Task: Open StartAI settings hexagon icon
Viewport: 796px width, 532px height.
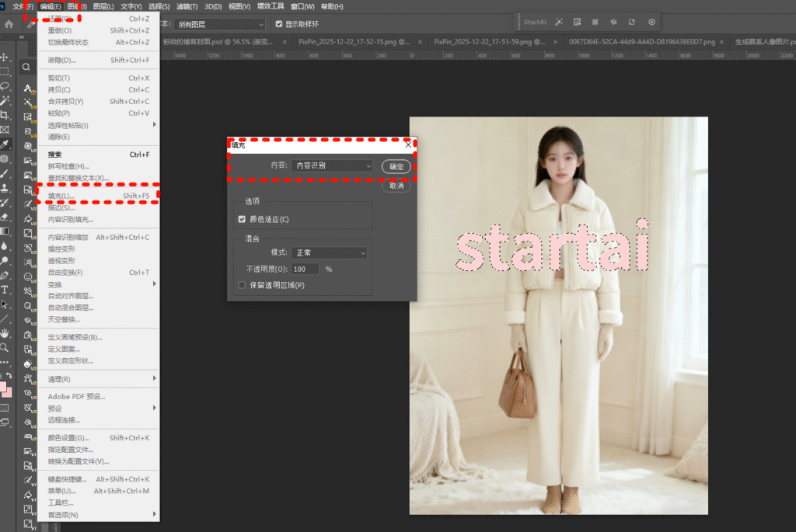Action: tap(651, 22)
